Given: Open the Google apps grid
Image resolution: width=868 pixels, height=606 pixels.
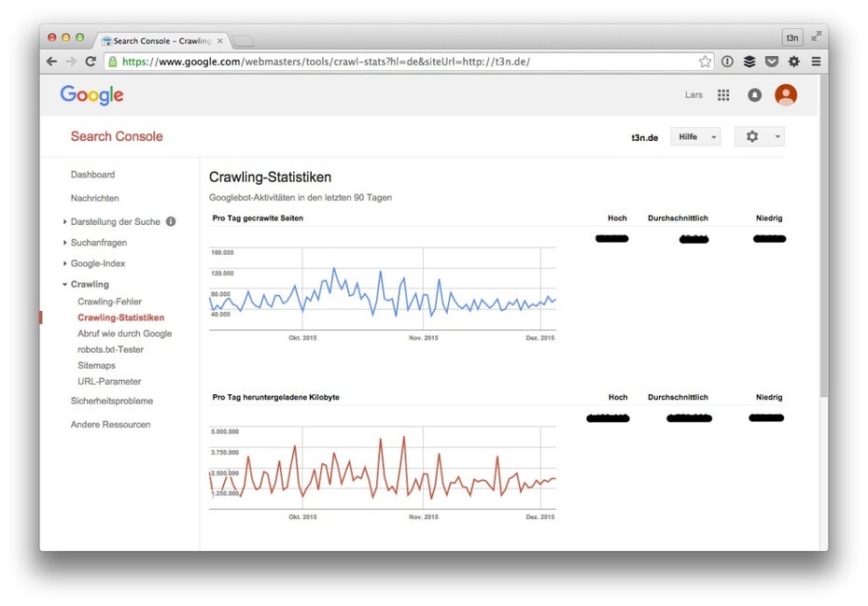Looking at the screenshot, I should click(723, 95).
